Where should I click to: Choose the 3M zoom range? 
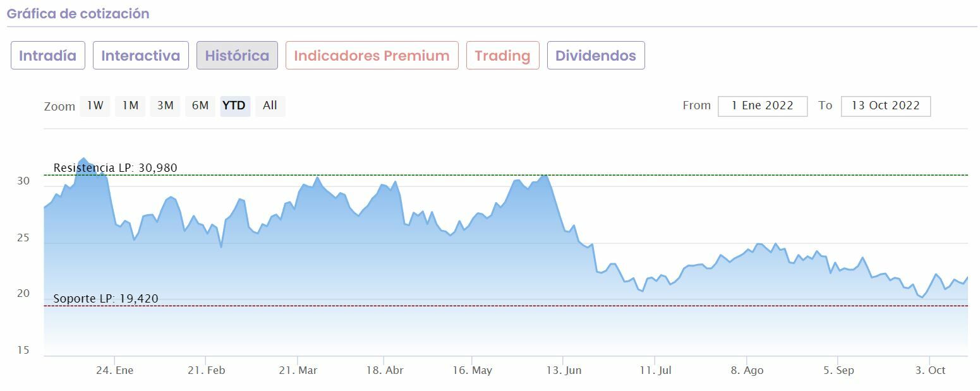165,106
